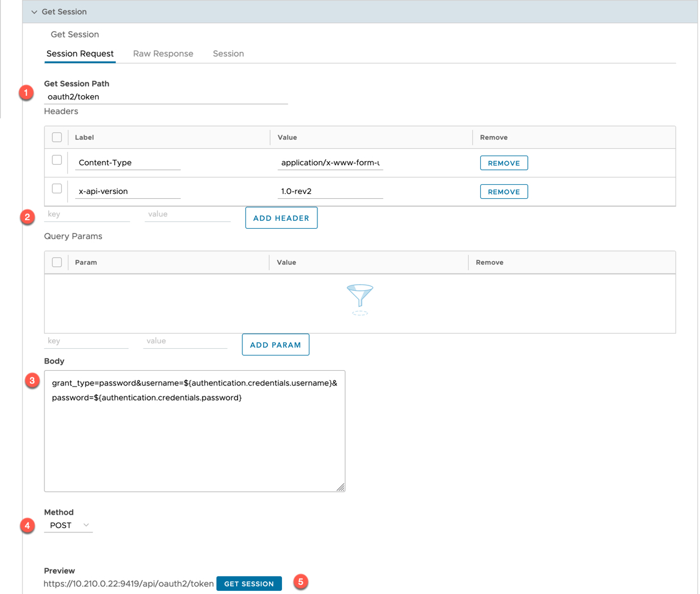Switch to the Session Request tab
The image size is (700, 594).
coord(80,54)
